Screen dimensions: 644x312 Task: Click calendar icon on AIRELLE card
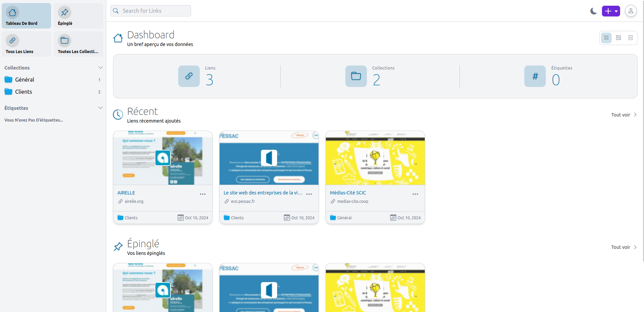point(181,218)
